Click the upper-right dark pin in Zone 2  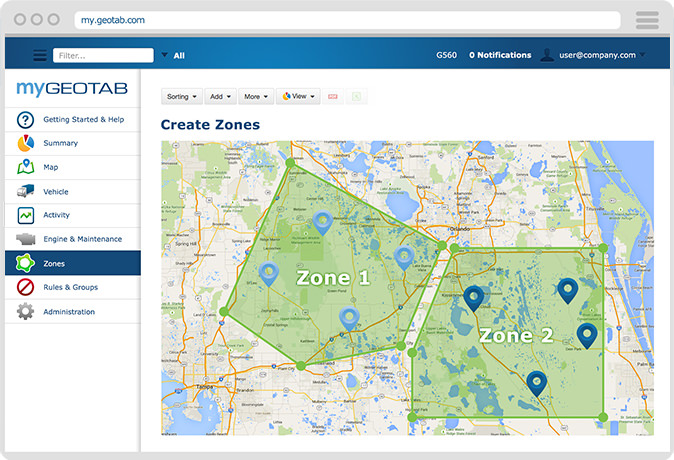point(567,290)
